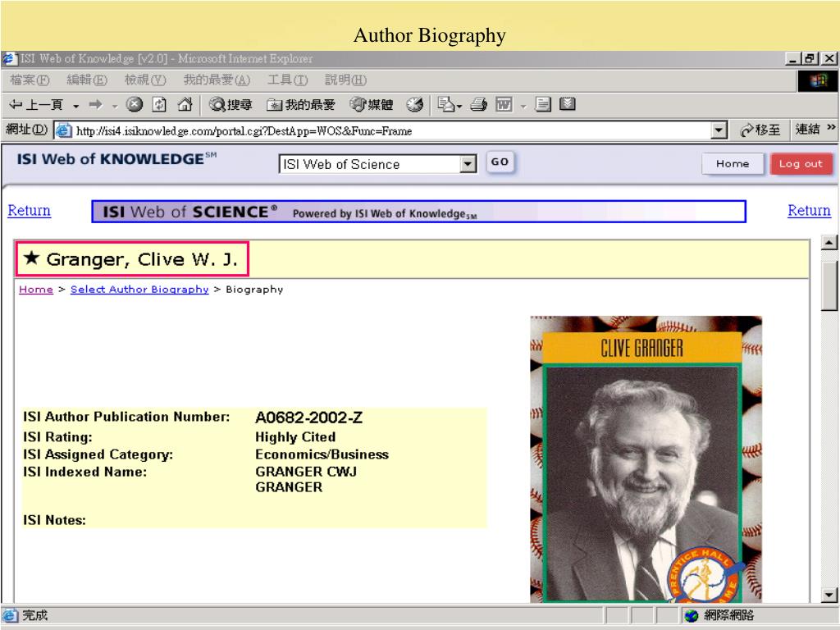The height and width of the screenshot is (630, 840).
Task: Open the 我的最愛 favorites toolbar button
Action: tap(301, 104)
